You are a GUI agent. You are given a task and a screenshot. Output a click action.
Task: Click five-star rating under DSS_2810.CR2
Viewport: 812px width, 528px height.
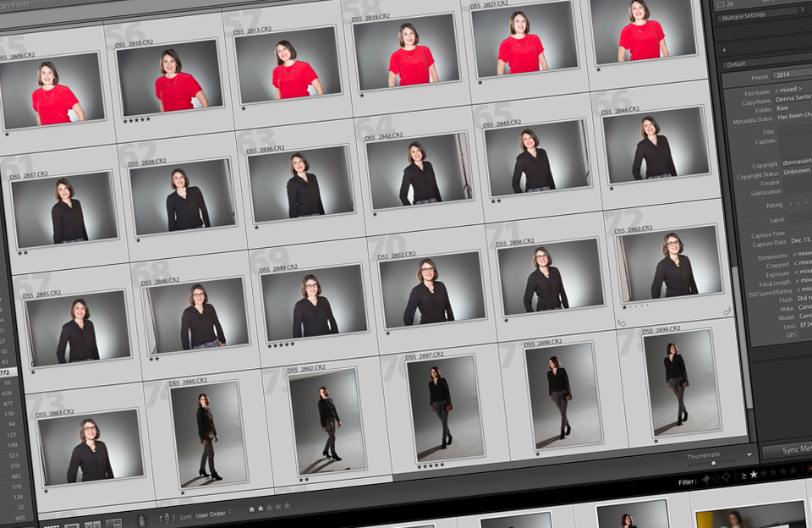(x=137, y=120)
